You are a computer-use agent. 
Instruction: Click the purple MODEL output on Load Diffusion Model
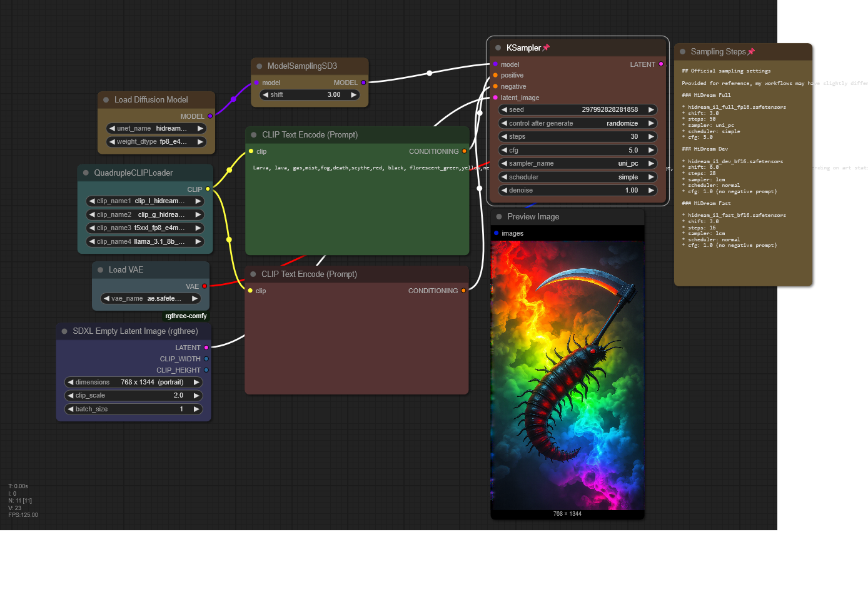[210, 116]
